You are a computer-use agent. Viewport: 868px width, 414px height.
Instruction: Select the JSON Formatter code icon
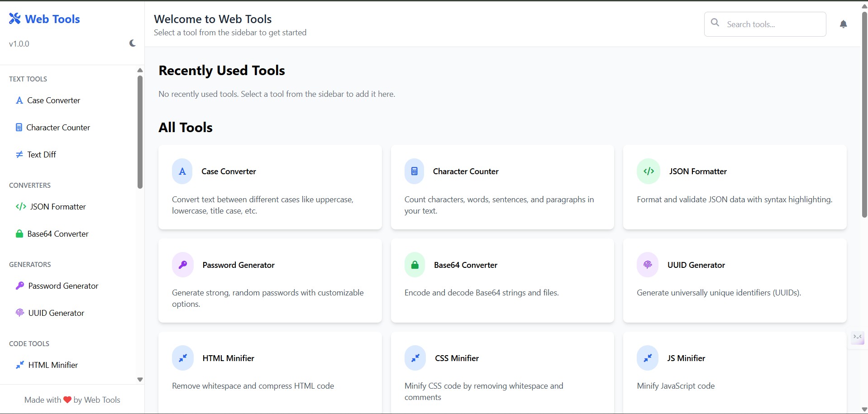click(x=21, y=207)
